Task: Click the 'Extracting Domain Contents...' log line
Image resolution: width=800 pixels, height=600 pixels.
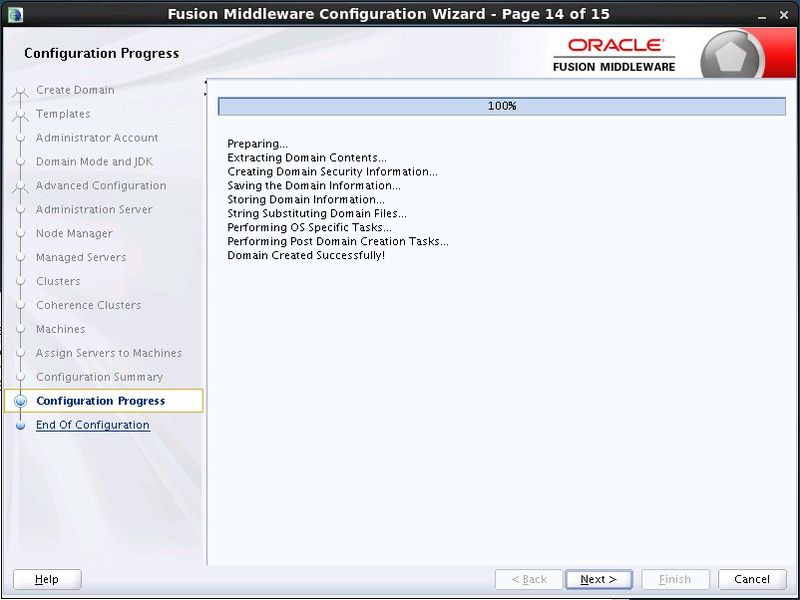Action: 307,158
